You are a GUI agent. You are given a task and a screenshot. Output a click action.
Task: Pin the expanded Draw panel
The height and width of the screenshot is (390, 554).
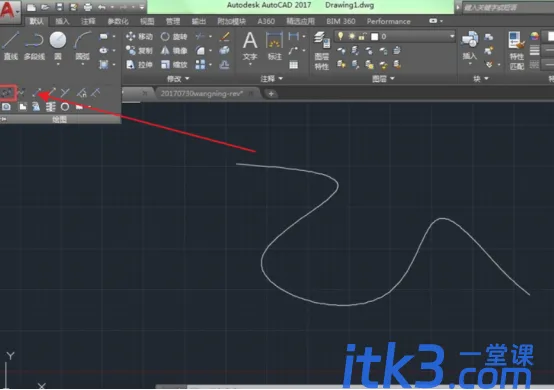click(x=4, y=120)
